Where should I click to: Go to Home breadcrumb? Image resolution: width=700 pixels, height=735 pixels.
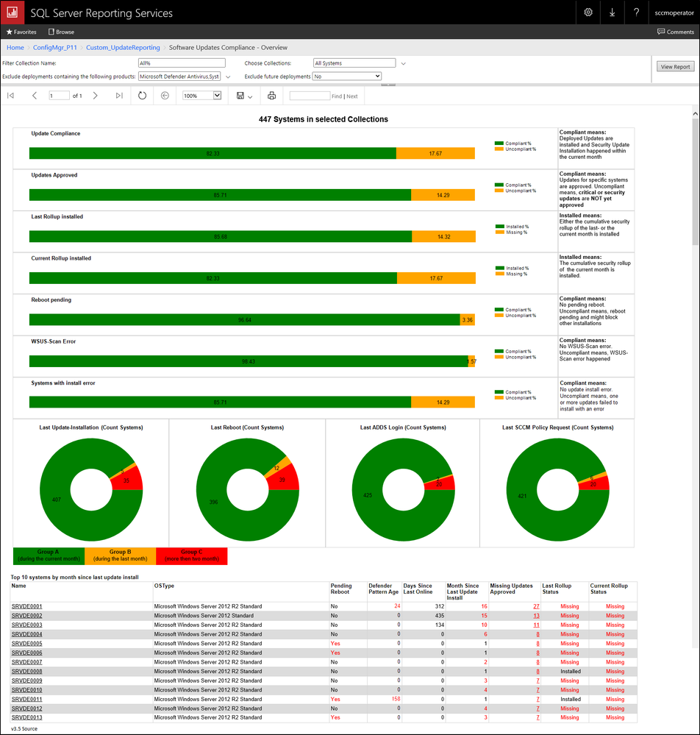pos(15,47)
